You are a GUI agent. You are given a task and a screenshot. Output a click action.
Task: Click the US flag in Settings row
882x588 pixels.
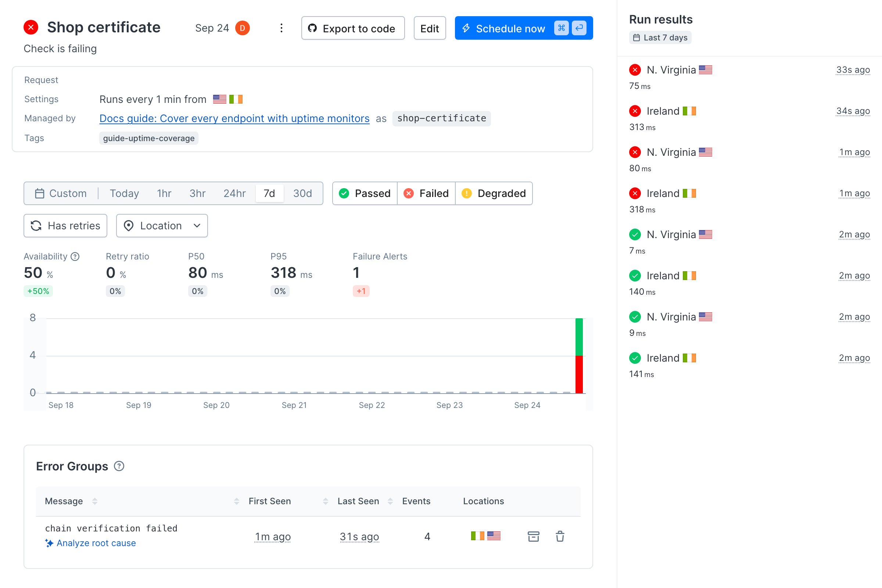click(x=220, y=99)
